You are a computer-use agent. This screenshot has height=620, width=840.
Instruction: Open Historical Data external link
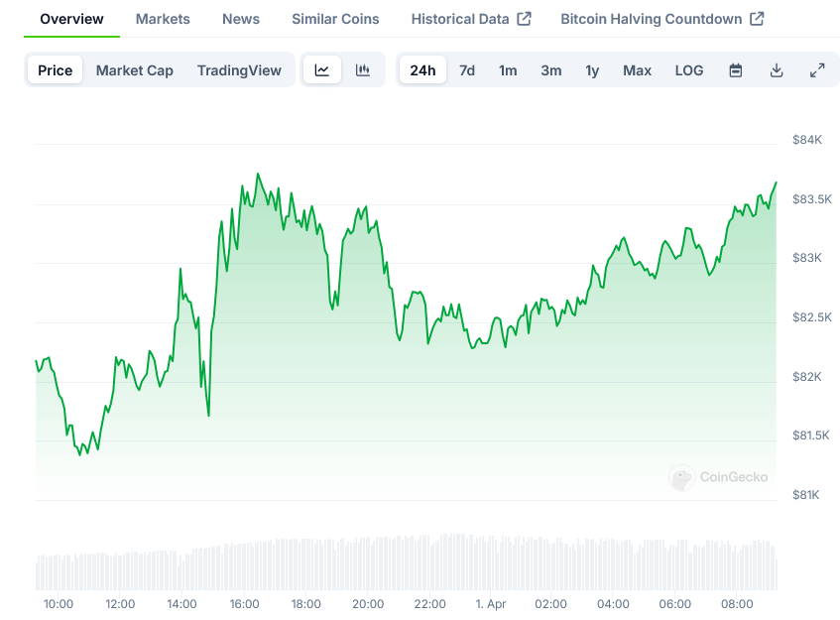coord(471,19)
